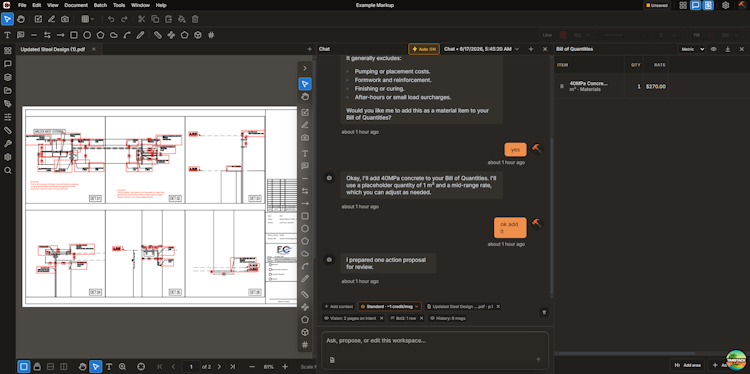
Task: Remove the BoQ: 1 row context chip
Action: 422,318
